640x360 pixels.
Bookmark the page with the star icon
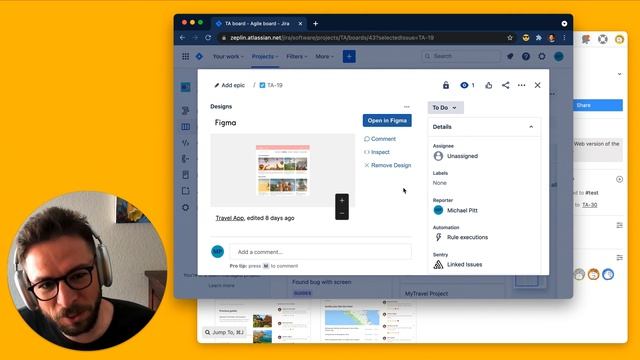click(510, 38)
